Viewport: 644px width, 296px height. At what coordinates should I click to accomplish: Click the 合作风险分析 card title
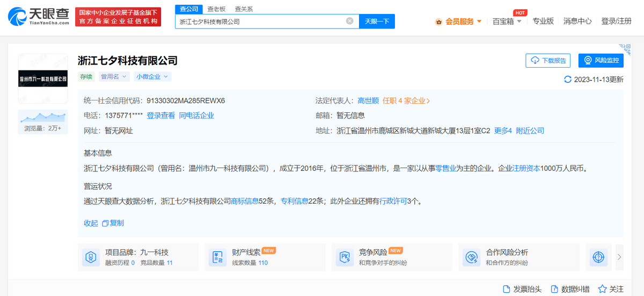507,252
